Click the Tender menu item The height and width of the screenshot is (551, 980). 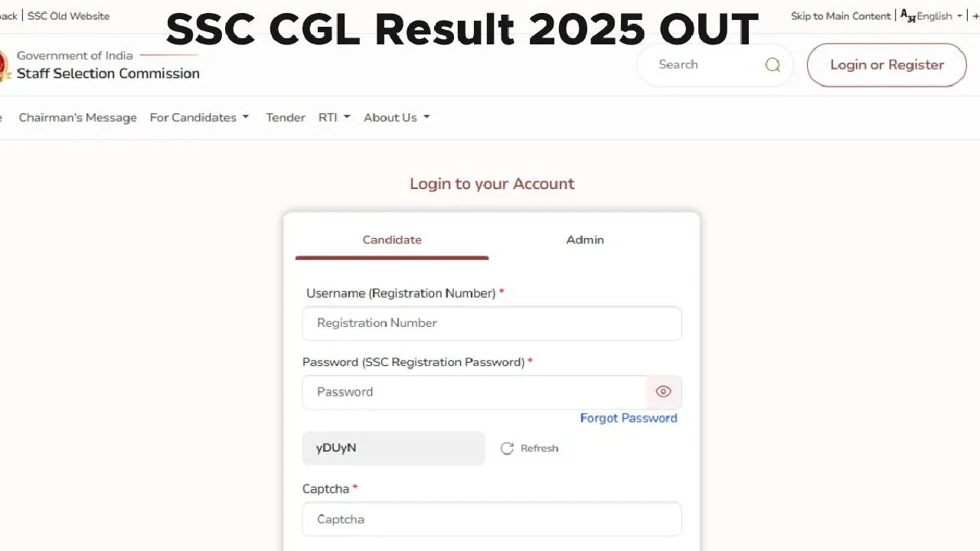click(285, 117)
